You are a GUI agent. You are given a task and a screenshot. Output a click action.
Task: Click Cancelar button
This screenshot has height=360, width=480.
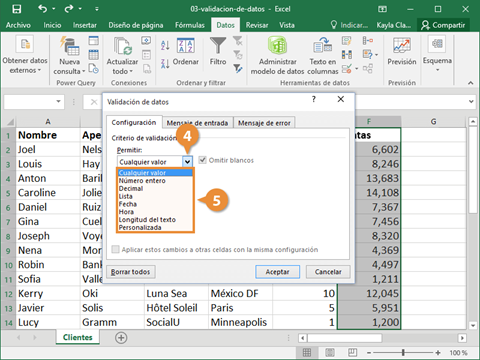328,272
